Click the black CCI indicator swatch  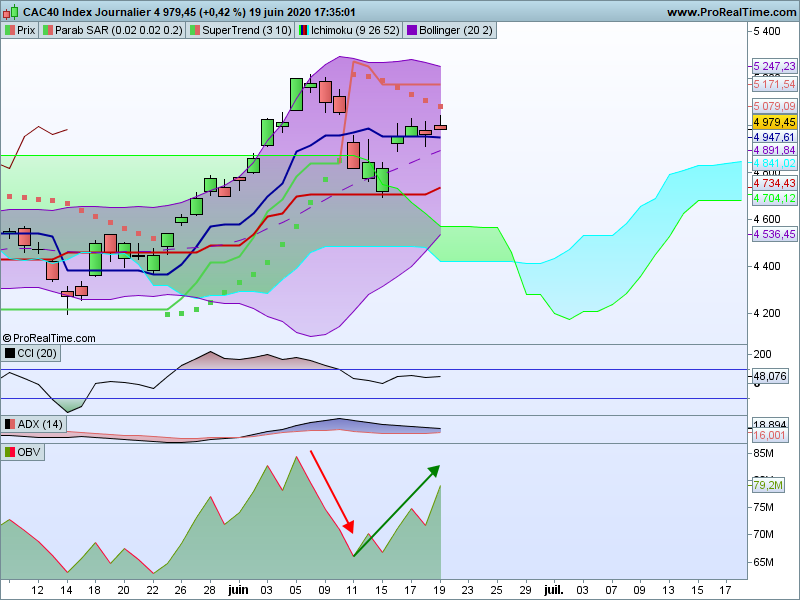tap(10, 353)
